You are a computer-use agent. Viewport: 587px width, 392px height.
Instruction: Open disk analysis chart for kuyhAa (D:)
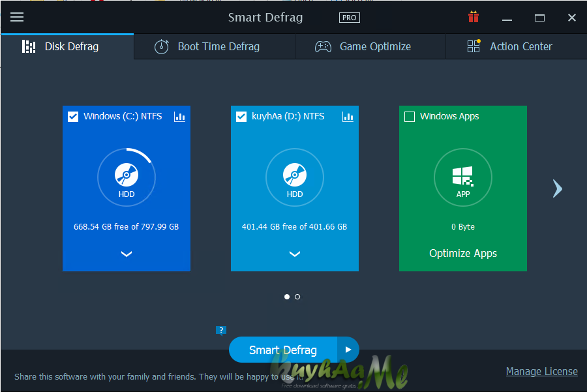click(x=348, y=117)
